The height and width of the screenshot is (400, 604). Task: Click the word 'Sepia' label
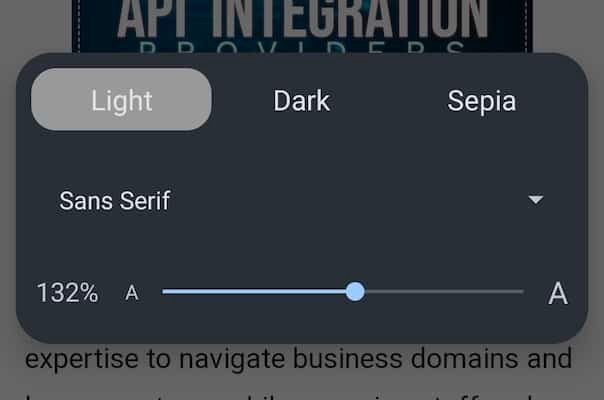pos(482,102)
